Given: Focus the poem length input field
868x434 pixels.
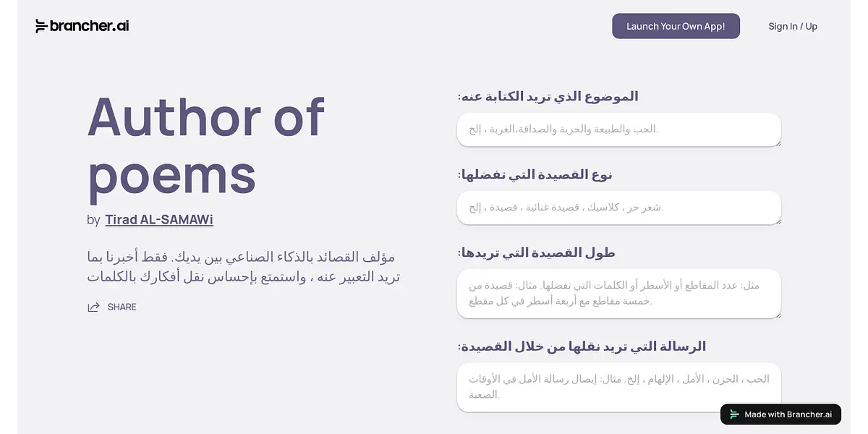Looking at the screenshot, I should tap(618, 293).
